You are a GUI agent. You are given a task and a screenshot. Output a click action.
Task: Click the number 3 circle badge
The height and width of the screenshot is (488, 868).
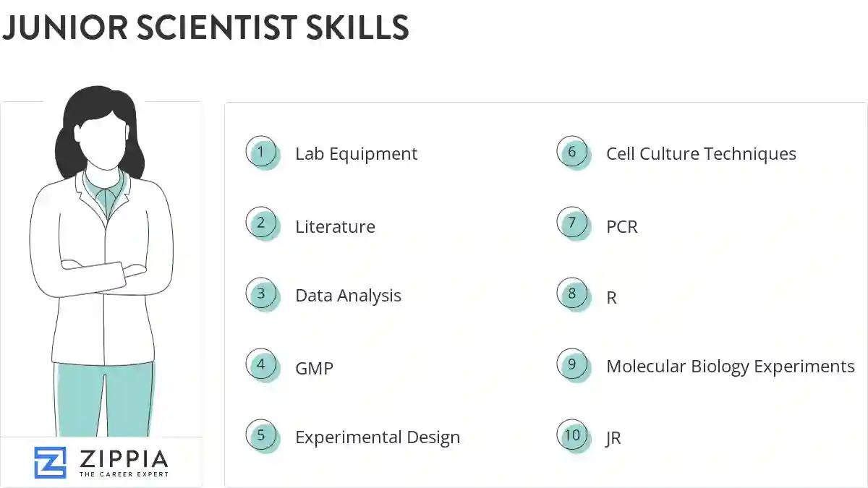(261, 294)
